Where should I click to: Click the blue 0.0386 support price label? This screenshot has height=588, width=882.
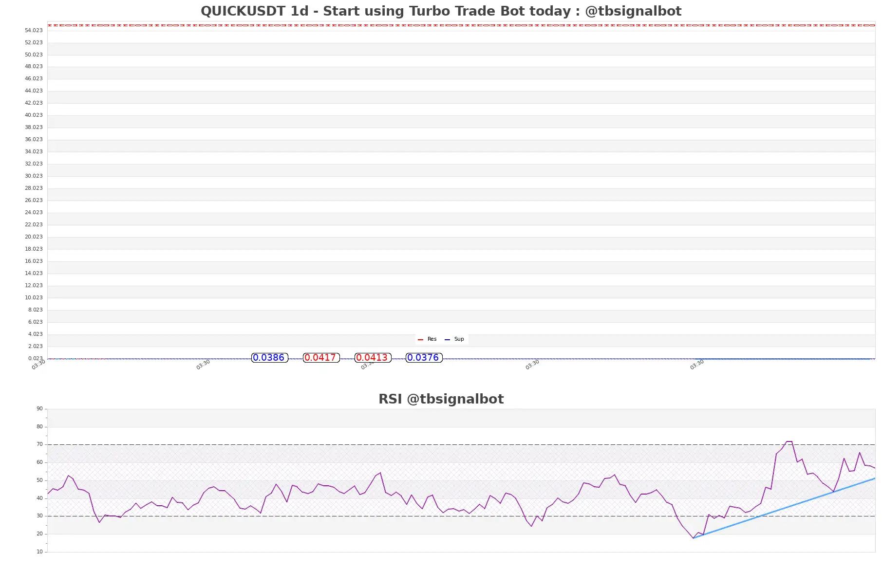coord(269,358)
